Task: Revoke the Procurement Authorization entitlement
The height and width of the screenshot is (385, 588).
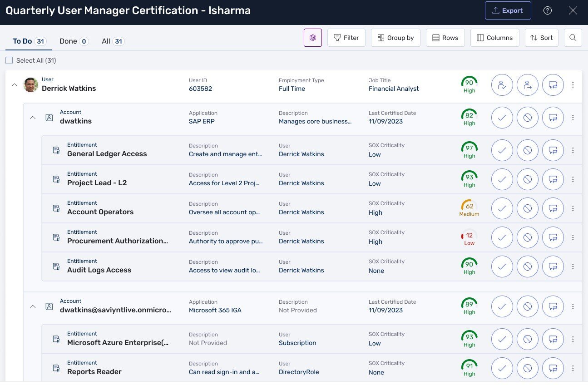Action: coord(528,237)
